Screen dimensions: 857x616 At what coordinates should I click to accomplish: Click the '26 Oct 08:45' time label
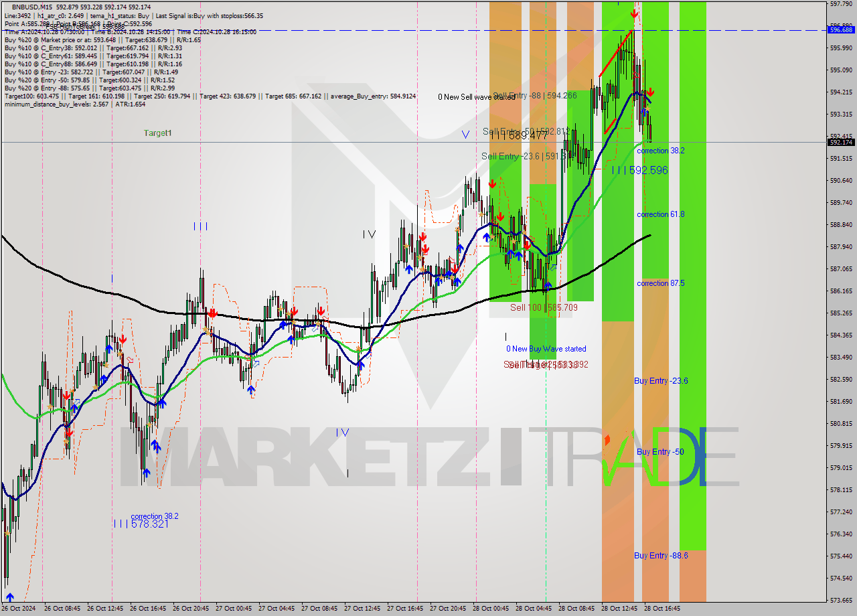[62, 609]
